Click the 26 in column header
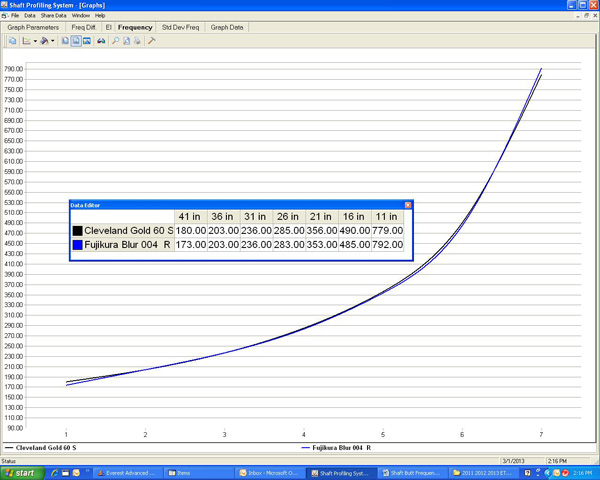Screen dimensions: 600x480 coord(289,217)
